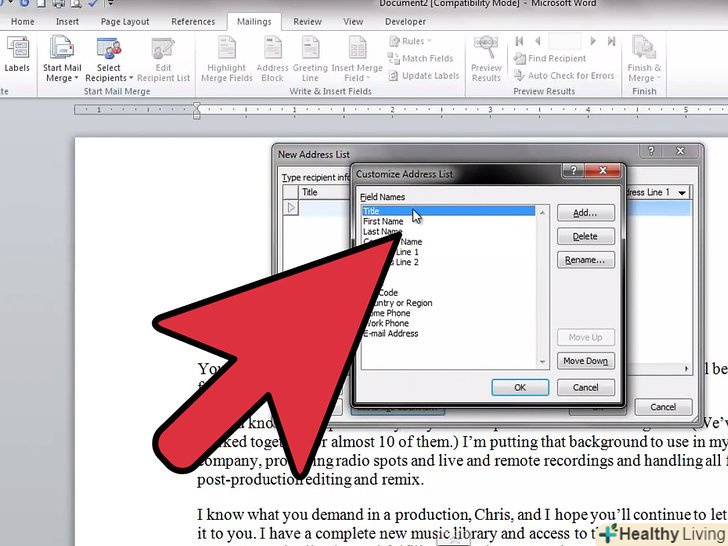Open the References tab
The image size is (728, 546).
(x=193, y=22)
